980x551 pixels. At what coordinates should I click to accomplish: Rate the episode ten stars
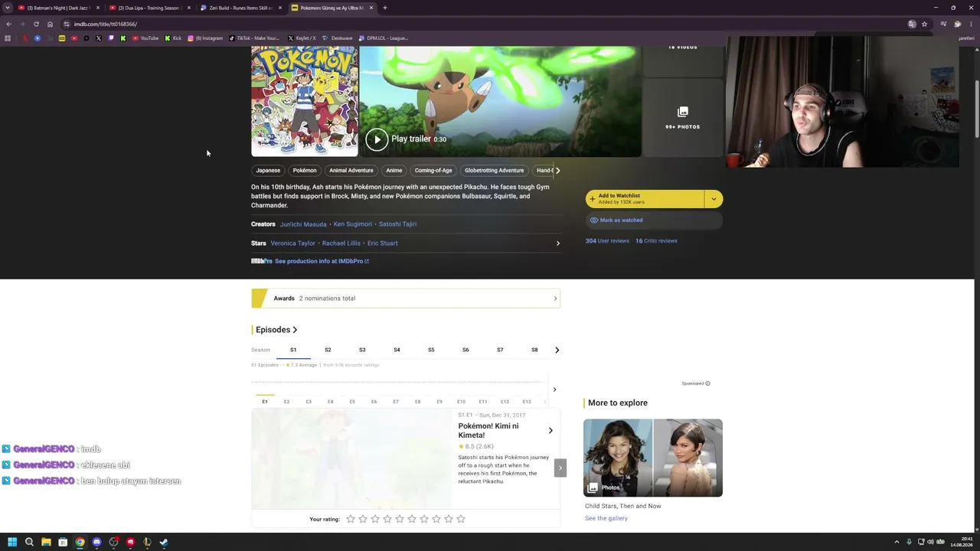tap(461, 519)
